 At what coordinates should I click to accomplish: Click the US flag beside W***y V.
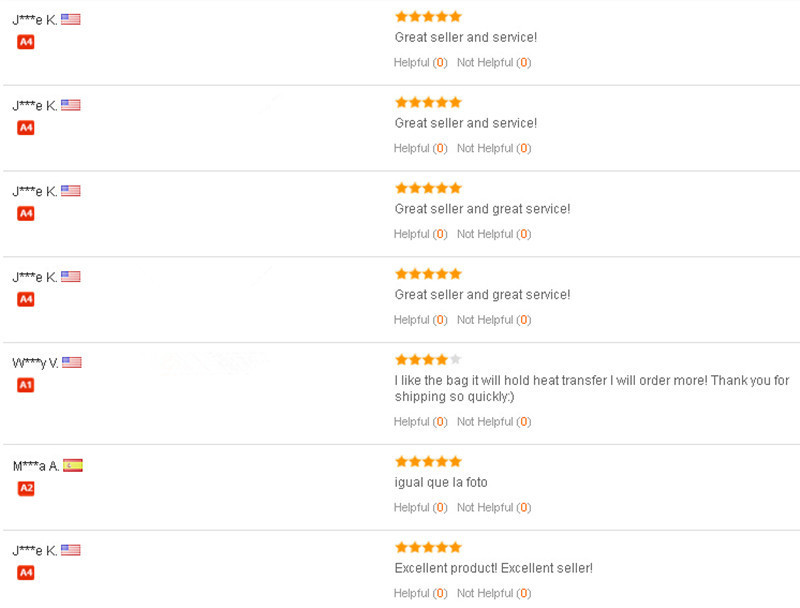(71, 362)
